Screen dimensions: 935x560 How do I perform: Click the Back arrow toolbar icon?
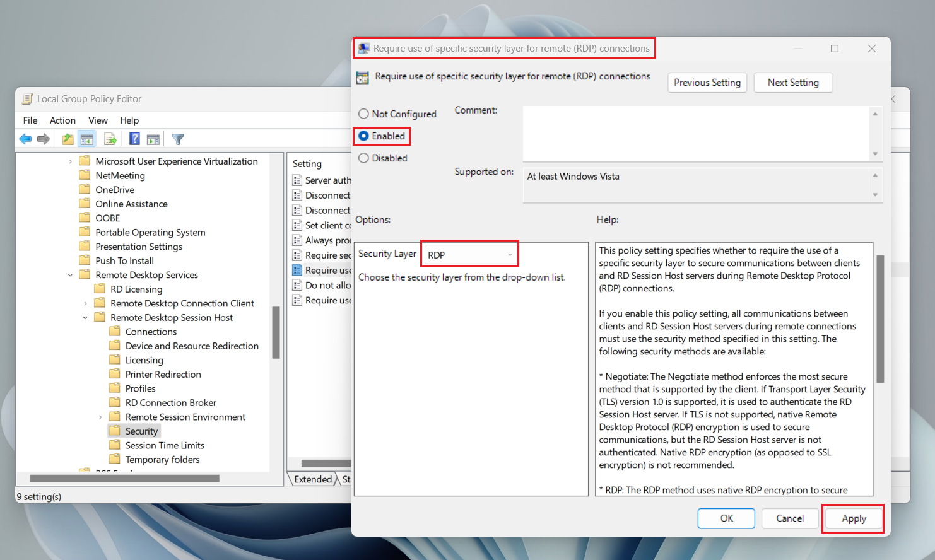(25, 139)
